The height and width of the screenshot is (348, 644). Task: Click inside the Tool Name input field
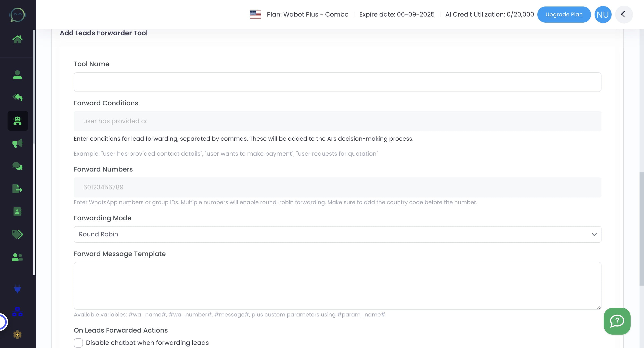(x=337, y=82)
